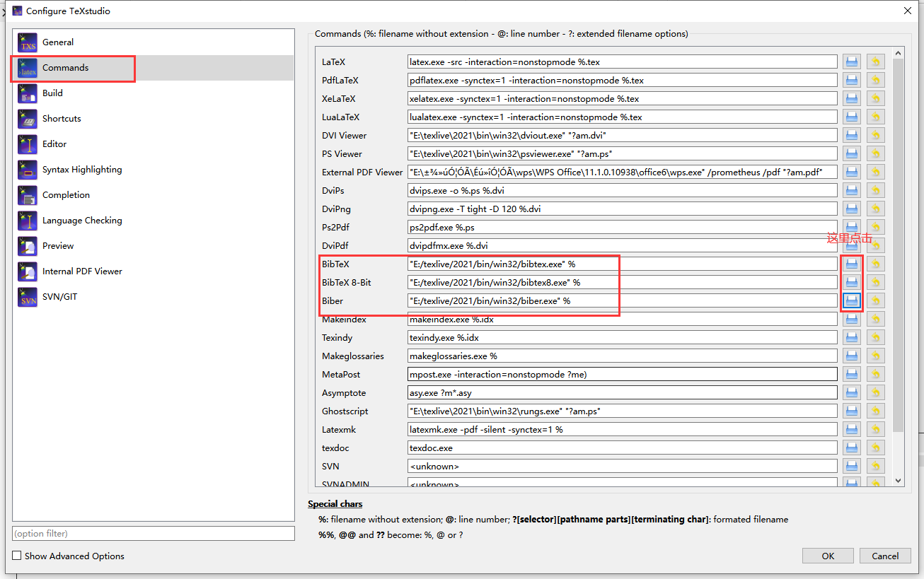Reset the Biber command
Image resolution: width=924 pixels, height=579 pixels.
tap(876, 300)
